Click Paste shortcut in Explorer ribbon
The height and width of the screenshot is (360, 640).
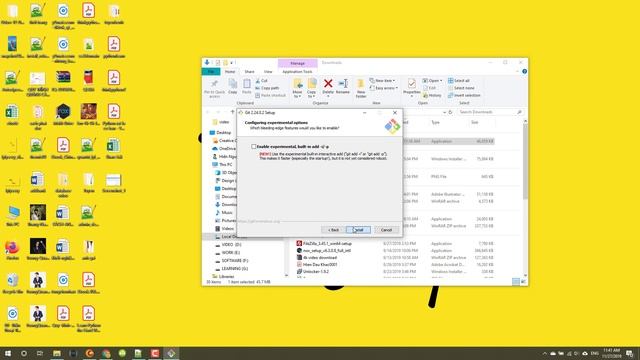pos(271,95)
